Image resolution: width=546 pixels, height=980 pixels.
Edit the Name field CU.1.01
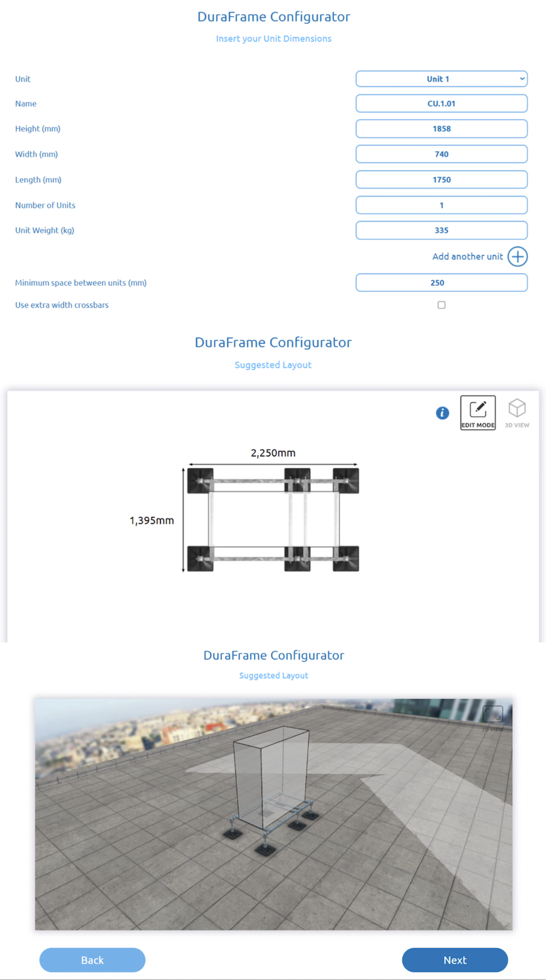441,103
